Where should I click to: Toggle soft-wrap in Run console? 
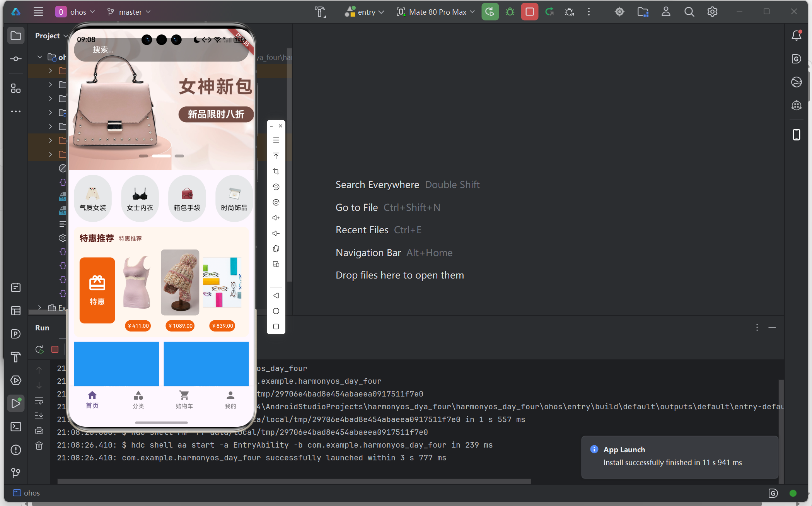tap(39, 401)
